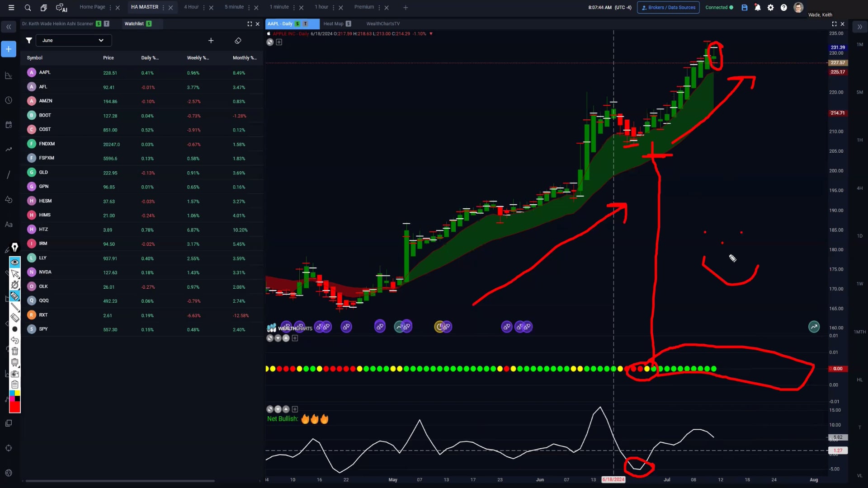Click the watchlist filter funnel icon

click(x=29, y=41)
